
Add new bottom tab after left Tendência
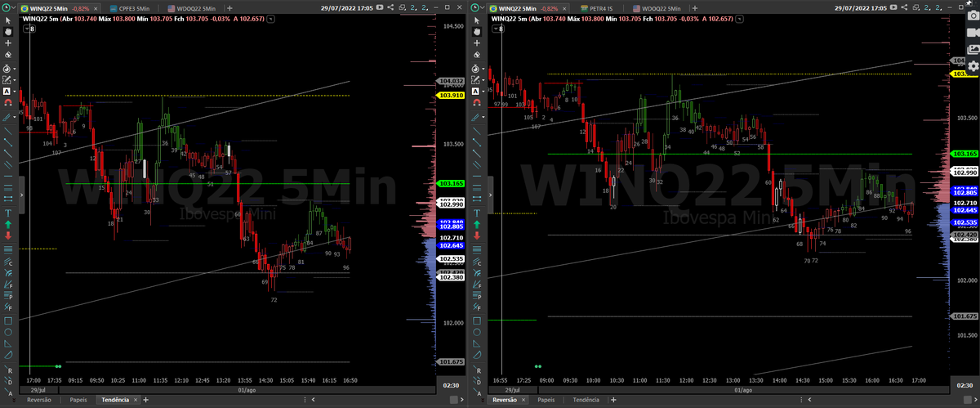tap(146, 400)
